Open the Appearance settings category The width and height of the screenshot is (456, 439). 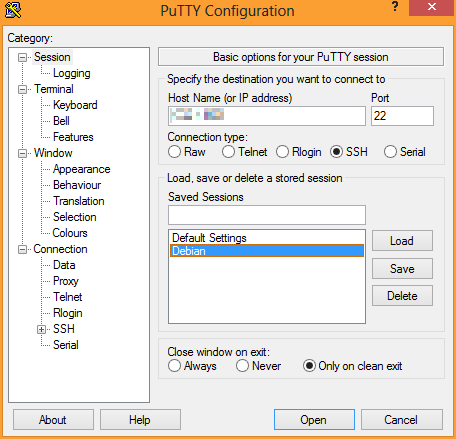tap(82, 169)
